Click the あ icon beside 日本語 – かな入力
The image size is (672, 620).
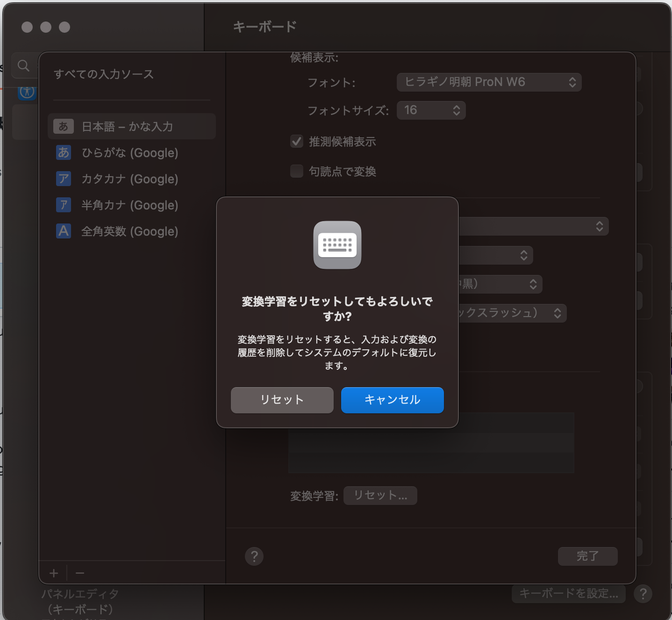(64, 126)
